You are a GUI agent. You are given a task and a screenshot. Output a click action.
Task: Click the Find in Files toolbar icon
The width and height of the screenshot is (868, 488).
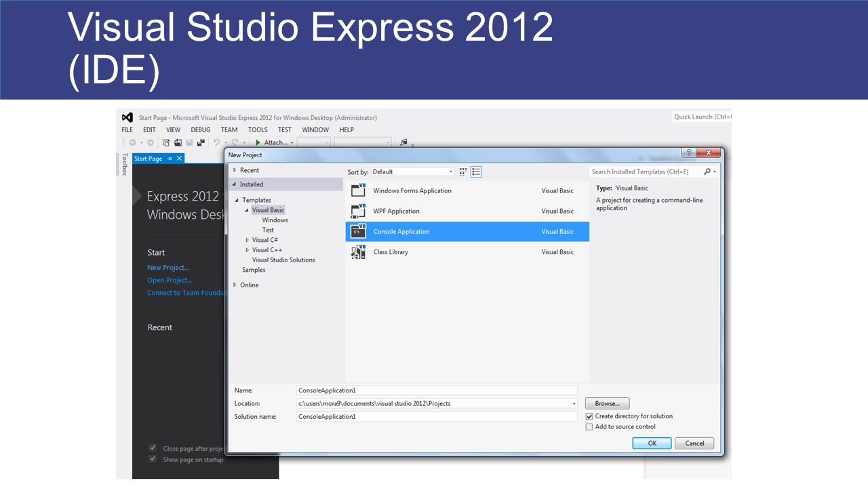click(404, 142)
